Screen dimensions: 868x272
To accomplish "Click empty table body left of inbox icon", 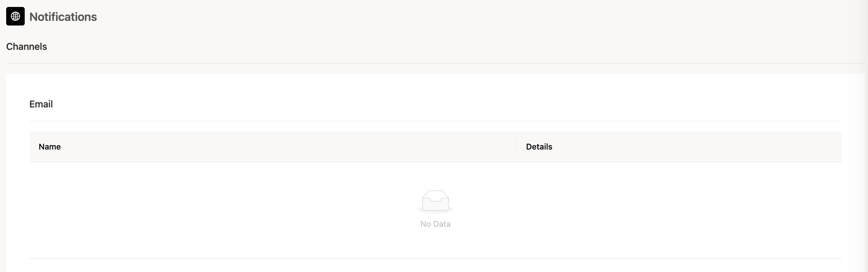I will pyautogui.click(x=223, y=210).
